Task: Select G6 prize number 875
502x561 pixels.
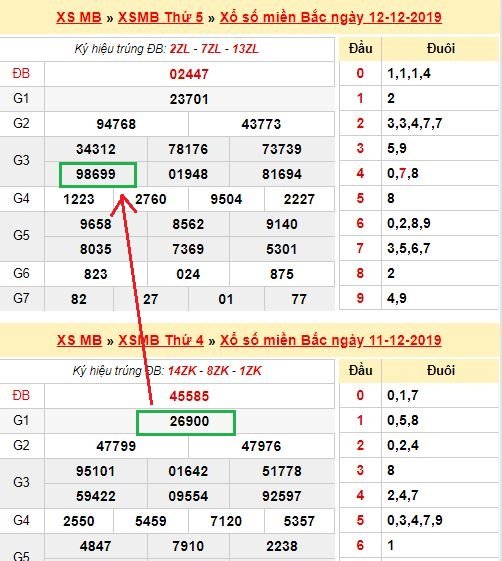Action: pos(282,274)
